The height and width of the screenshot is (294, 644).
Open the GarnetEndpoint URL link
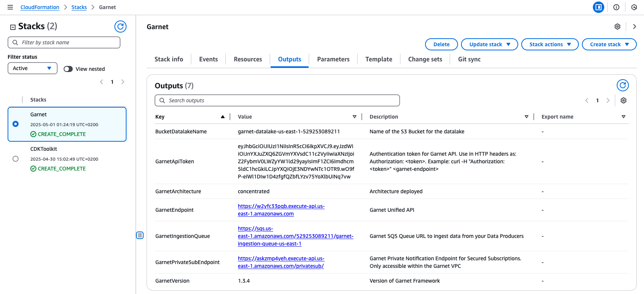281,210
